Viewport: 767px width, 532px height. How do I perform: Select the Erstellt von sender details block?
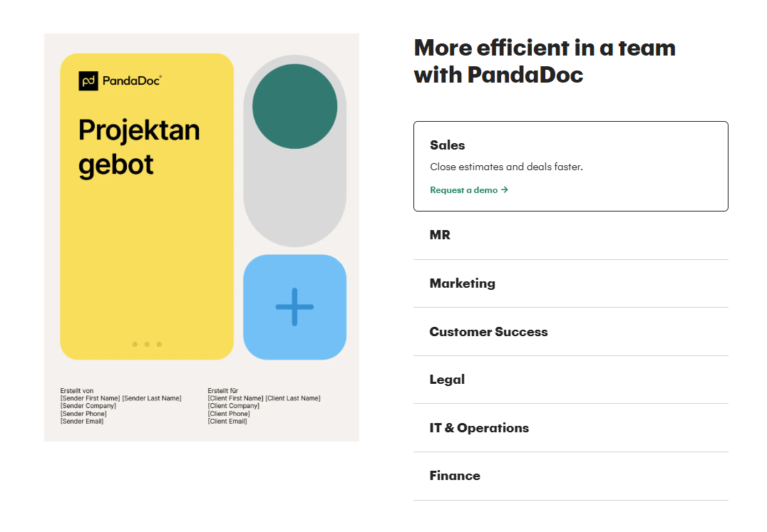[x=120, y=407]
